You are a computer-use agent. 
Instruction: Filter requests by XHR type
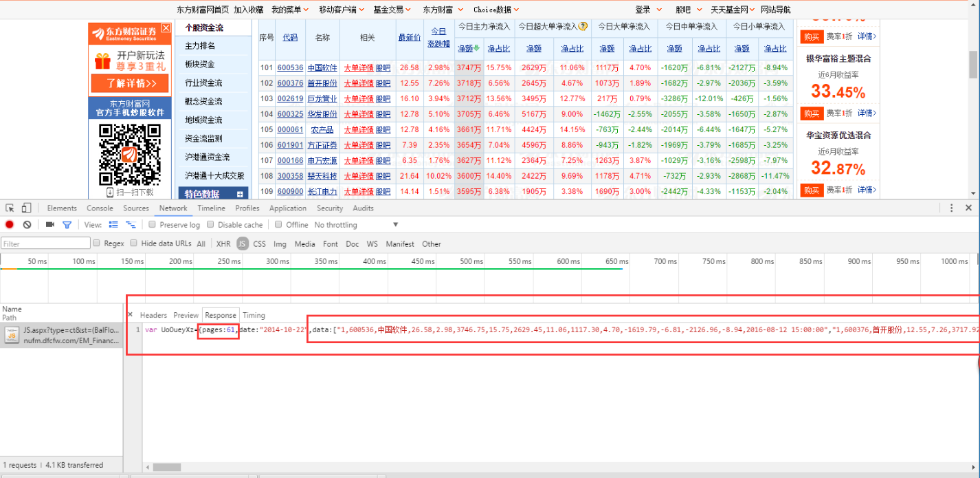click(x=223, y=243)
